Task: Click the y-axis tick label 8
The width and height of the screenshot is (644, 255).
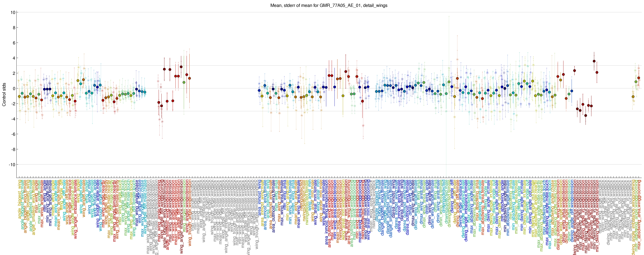Action: click(x=14, y=28)
